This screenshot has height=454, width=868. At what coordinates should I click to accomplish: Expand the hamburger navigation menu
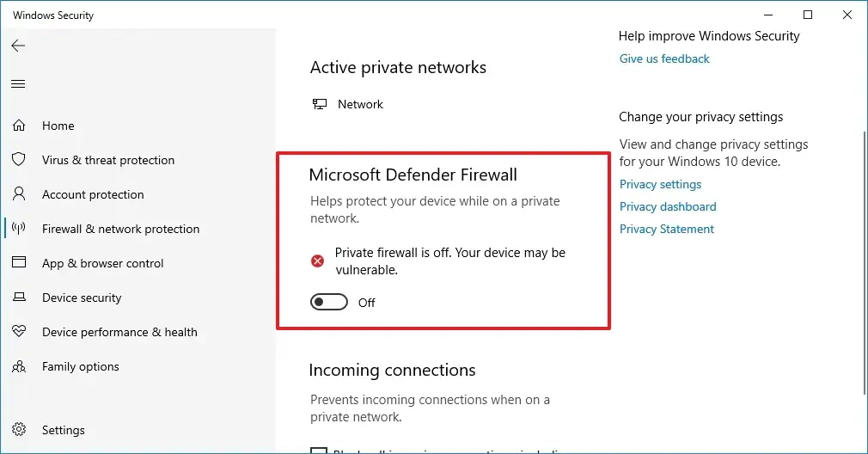(18, 83)
